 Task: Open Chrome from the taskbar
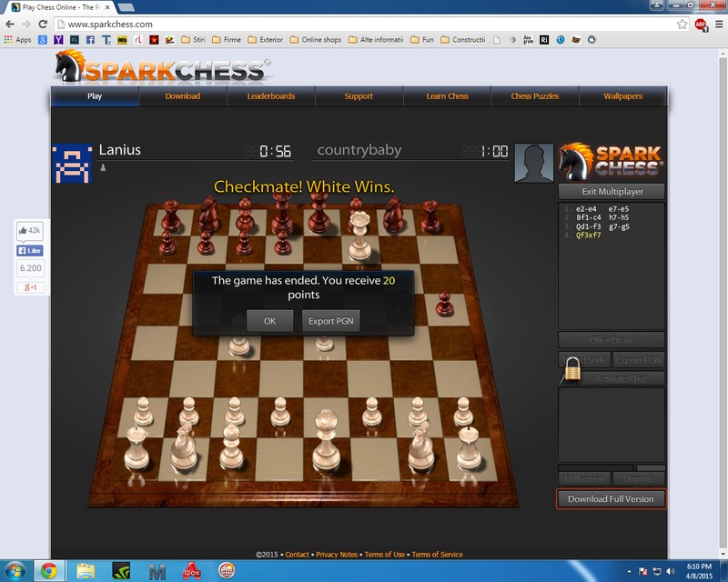click(48, 571)
